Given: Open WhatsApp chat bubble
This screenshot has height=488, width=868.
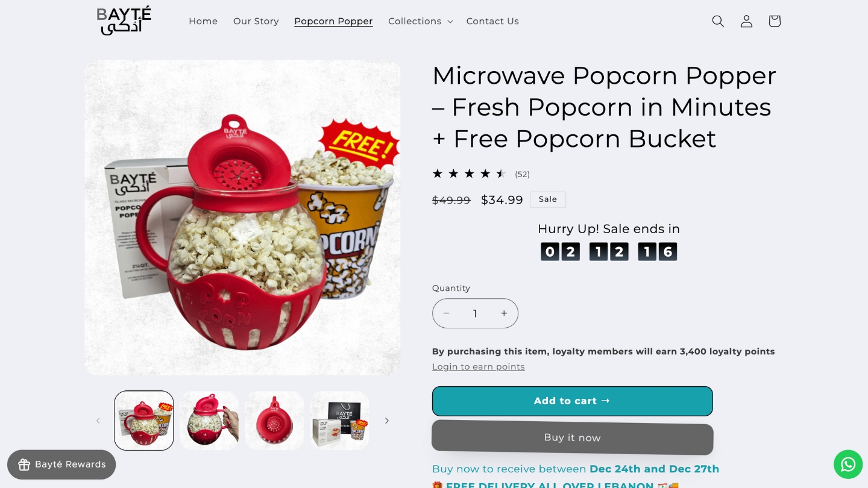Looking at the screenshot, I should pos(848,465).
